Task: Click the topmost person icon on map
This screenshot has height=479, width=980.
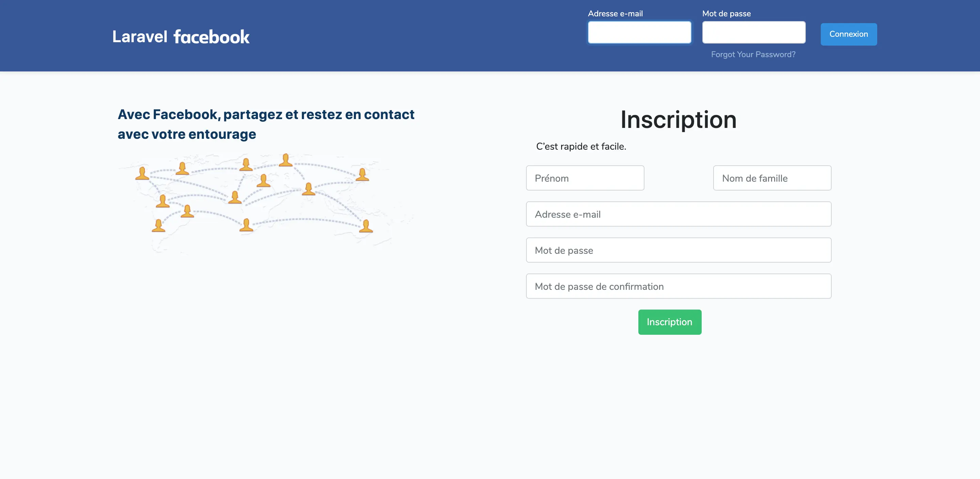Action: pyautogui.click(x=285, y=160)
